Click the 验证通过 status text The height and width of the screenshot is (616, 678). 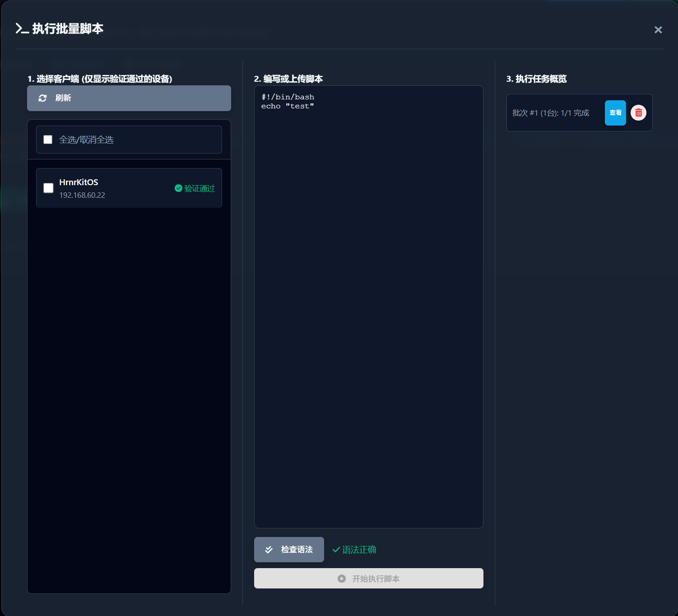tap(200, 188)
